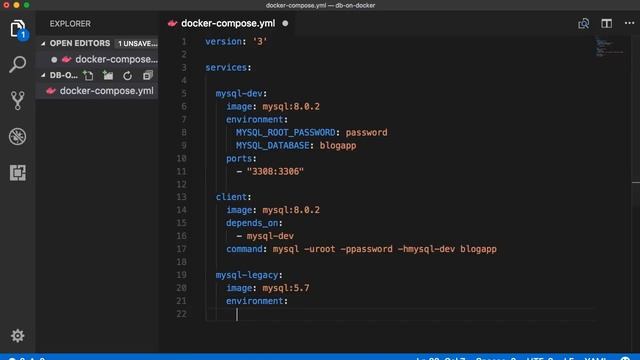The image size is (640, 360).
Task: Click 'mysql:8.0.2' on line 14
Action: click(291, 210)
